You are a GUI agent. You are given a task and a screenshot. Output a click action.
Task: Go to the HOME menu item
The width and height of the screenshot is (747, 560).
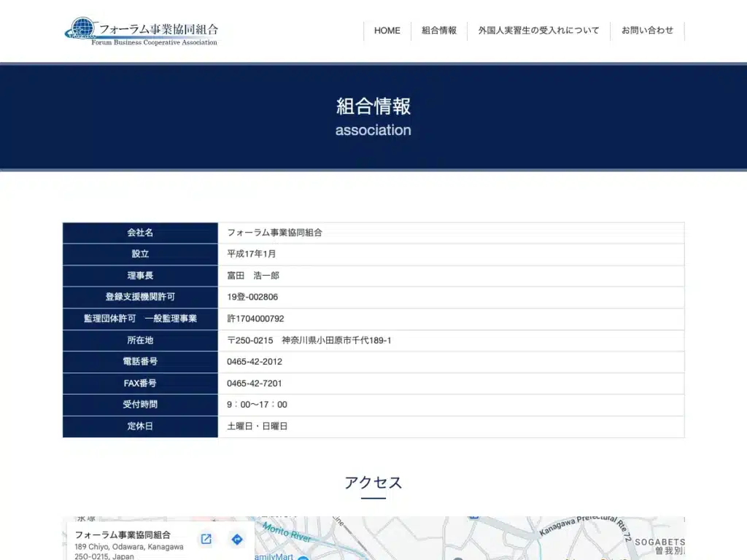click(387, 31)
